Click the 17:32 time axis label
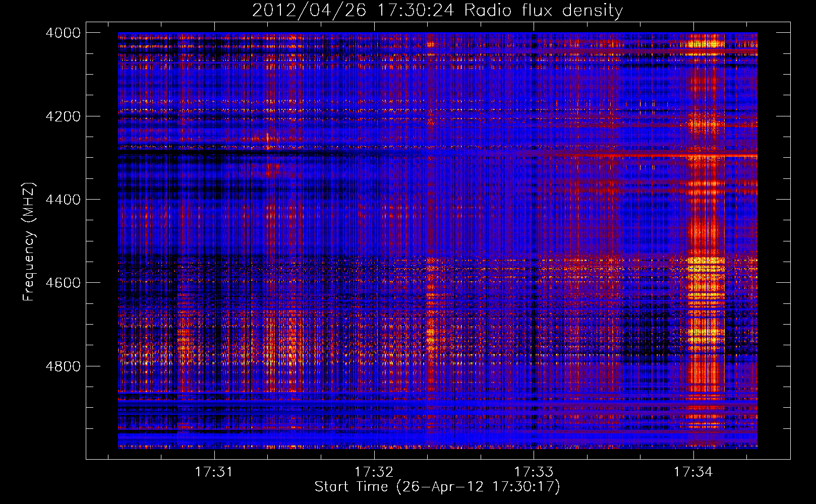 [x=374, y=472]
